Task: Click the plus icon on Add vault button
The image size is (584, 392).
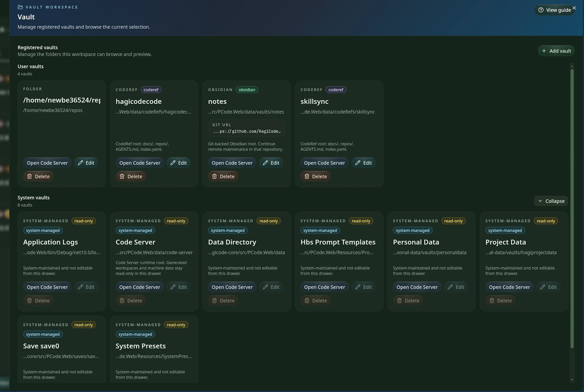Action: [544, 51]
